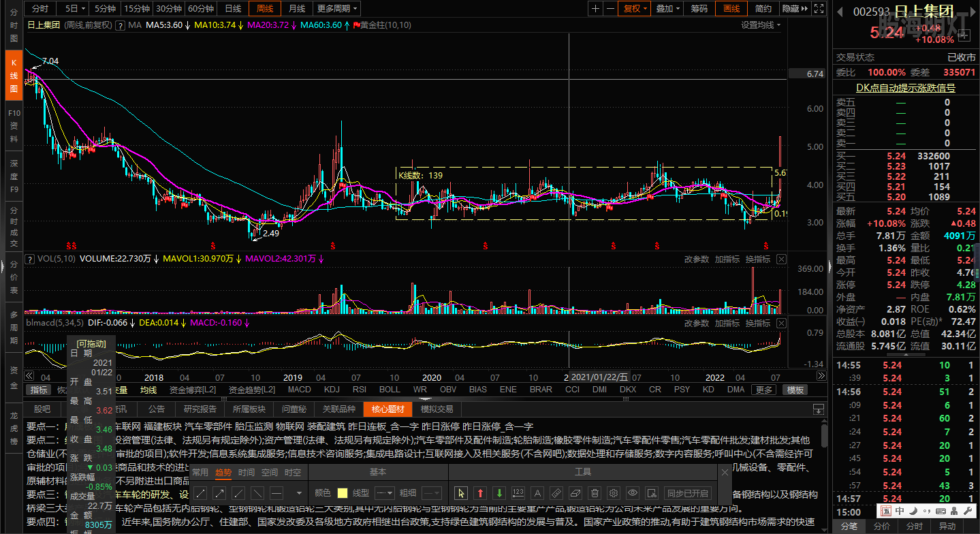The height and width of the screenshot is (534, 980).
Task: Click 改参数 in the VOL pane
Action: [697, 259]
